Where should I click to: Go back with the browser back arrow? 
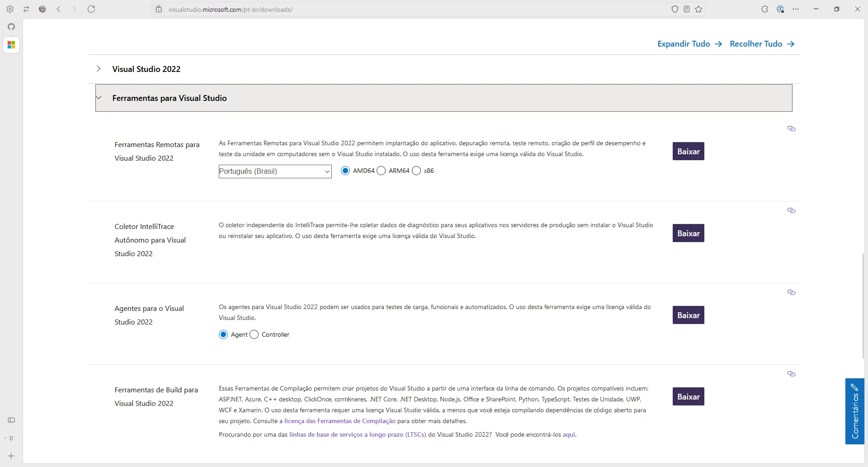point(58,9)
